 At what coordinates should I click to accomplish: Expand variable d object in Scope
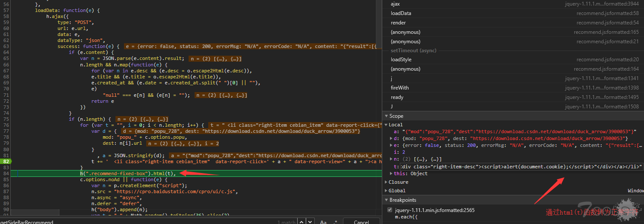(392, 138)
